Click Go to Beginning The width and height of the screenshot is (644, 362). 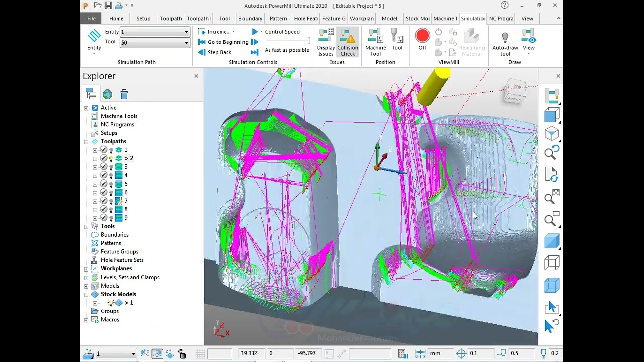tap(223, 42)
